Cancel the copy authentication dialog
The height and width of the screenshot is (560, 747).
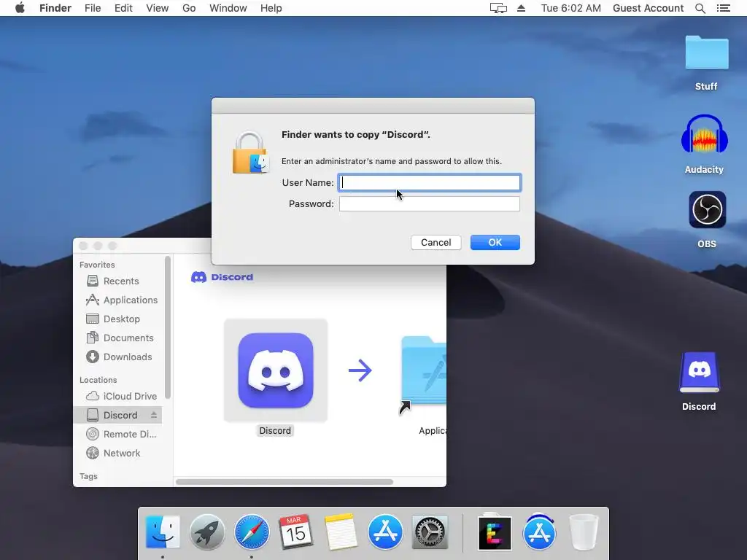point(436,242)
